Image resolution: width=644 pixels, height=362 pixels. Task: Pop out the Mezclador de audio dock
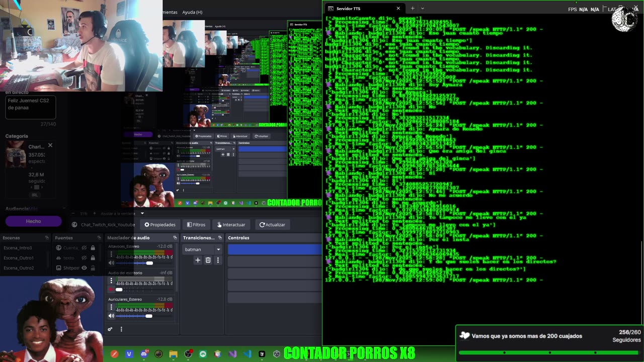tap(175, 238)
